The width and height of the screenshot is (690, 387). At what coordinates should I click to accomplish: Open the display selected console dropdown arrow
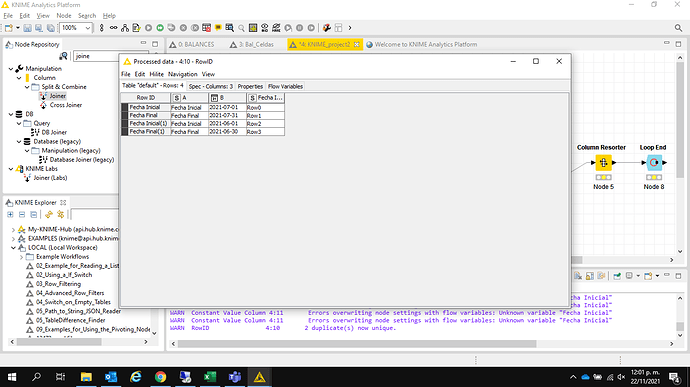pos(638,276)
